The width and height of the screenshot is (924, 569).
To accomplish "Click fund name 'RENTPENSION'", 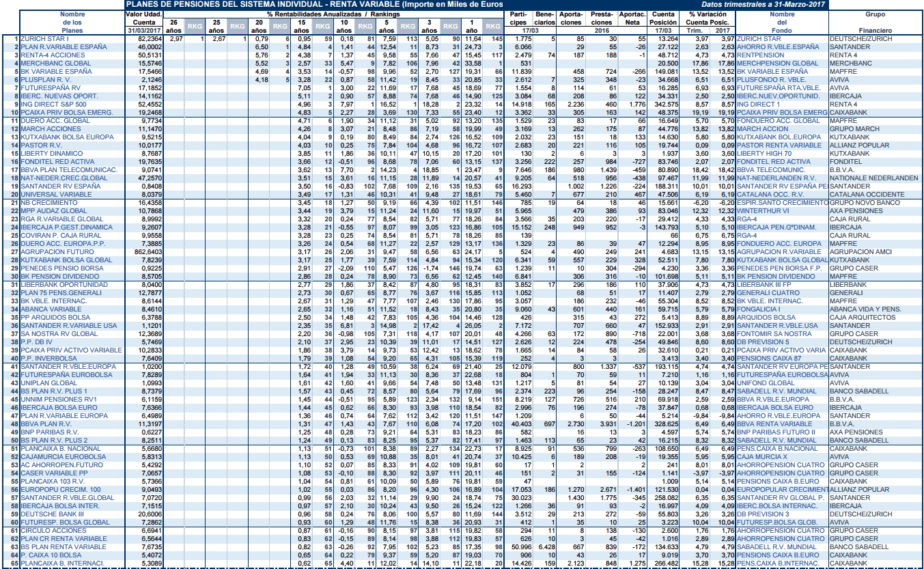I will click(x=761, y=55).
